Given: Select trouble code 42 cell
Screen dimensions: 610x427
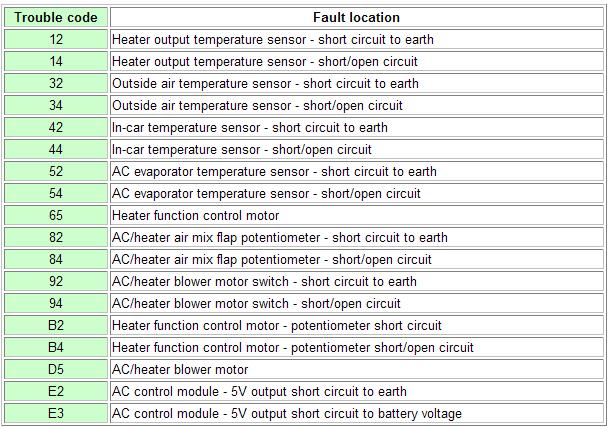Looking at the screenshot, I should (56, 128).
